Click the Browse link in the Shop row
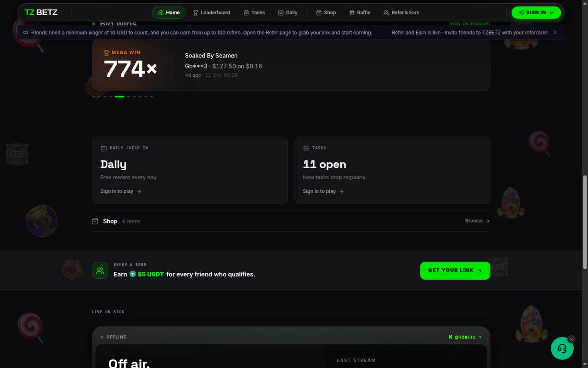Viewport: 588px width, 368px height. click(x=477, y=221)
